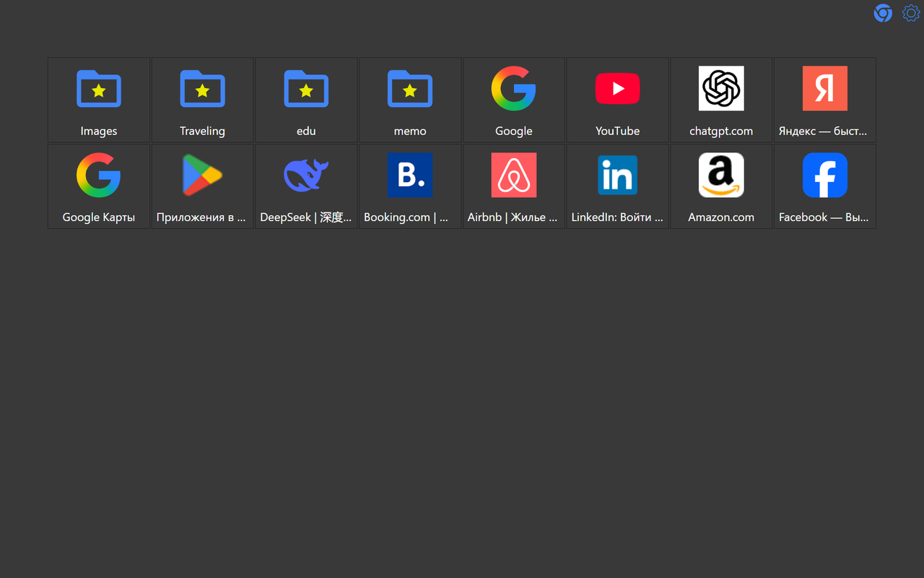The height and width of the screenshot is (578, 924).
Task: Click the Google Play triangle icon
Action: pyautogui.click(x=202, y=175)
